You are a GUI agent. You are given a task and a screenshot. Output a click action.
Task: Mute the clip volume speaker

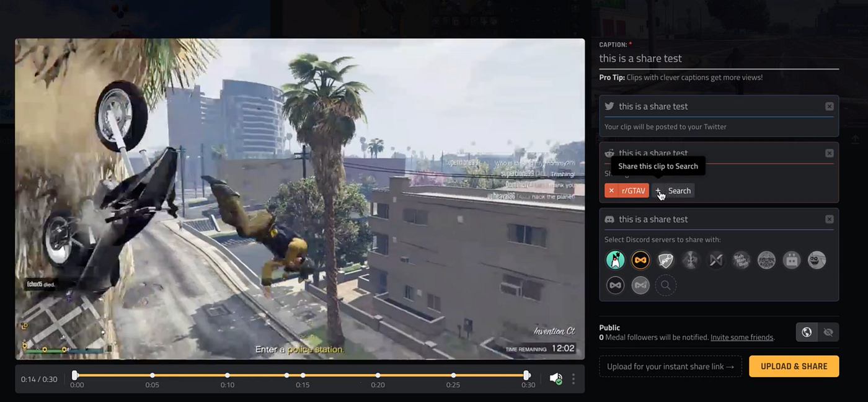point(556,378)
